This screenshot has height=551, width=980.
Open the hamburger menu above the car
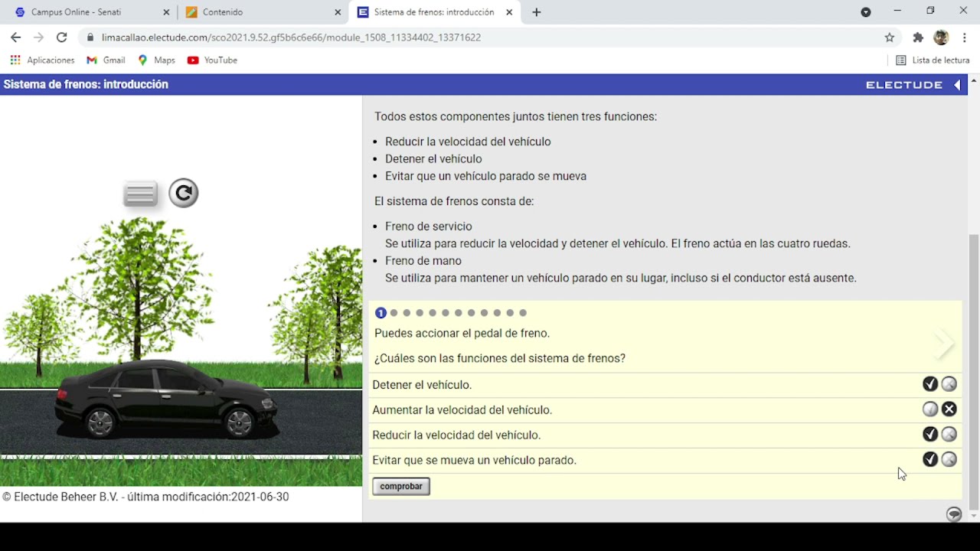(140, 194)
